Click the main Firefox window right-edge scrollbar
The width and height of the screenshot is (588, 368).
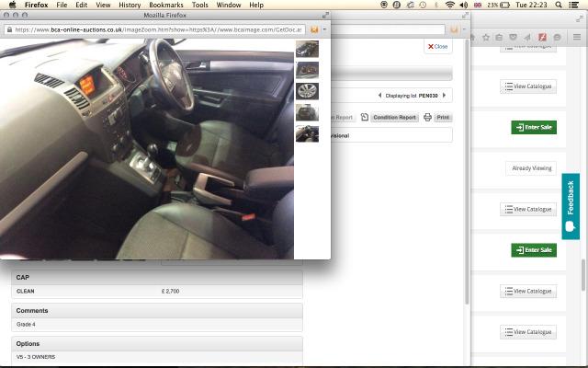(583, 275)
